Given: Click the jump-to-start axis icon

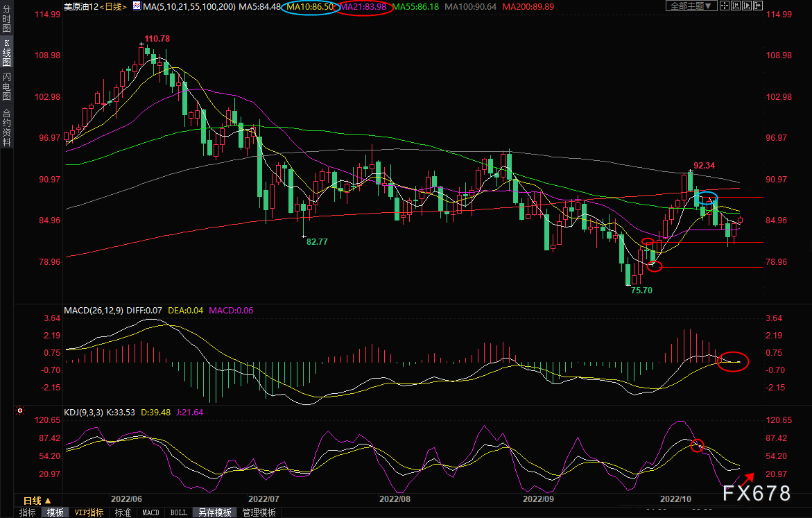Looking at the screenshot, I should click(736, 6).
